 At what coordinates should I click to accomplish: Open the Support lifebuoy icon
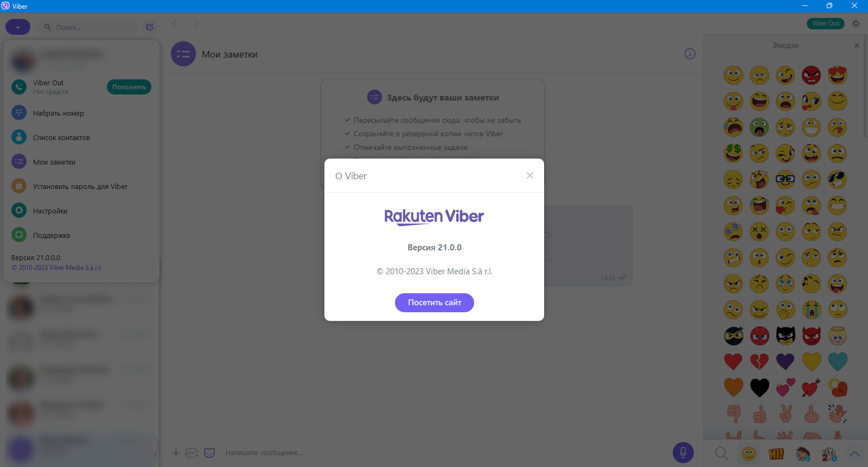19,235
